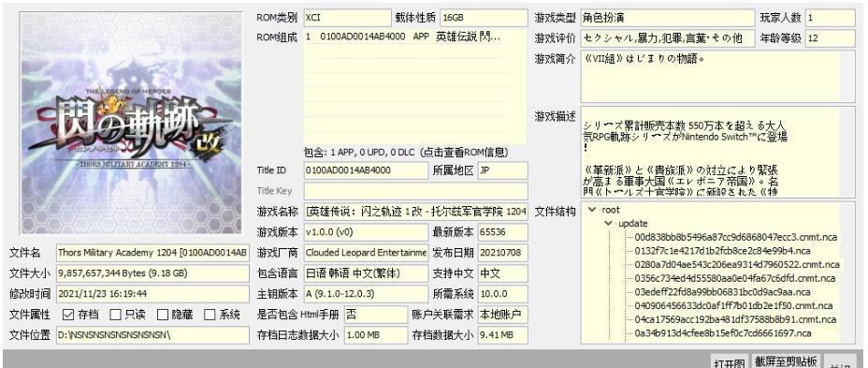Image resolution: width=868 pixels, height=368 pixels.
Task: Click the 游戏评价 content rating field
Action: point(668,38)
